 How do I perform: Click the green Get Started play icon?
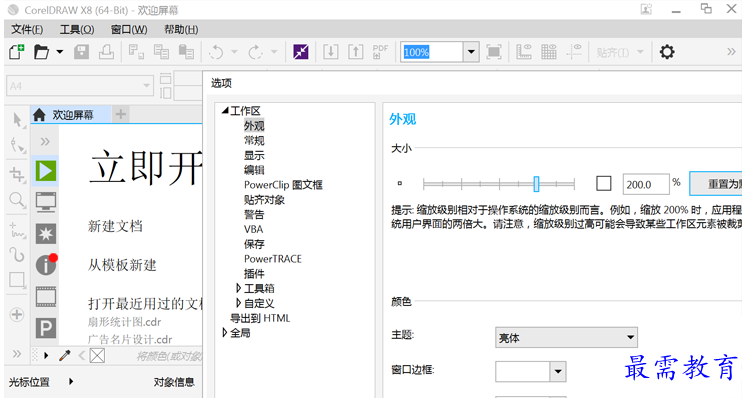pos(46,171)
